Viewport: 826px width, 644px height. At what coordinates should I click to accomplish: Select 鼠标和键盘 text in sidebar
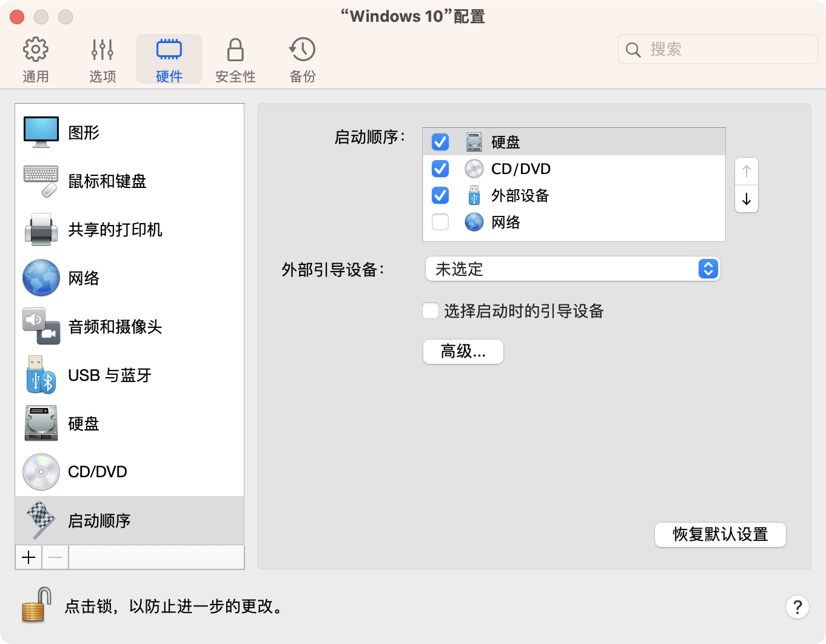coord(107,181)
